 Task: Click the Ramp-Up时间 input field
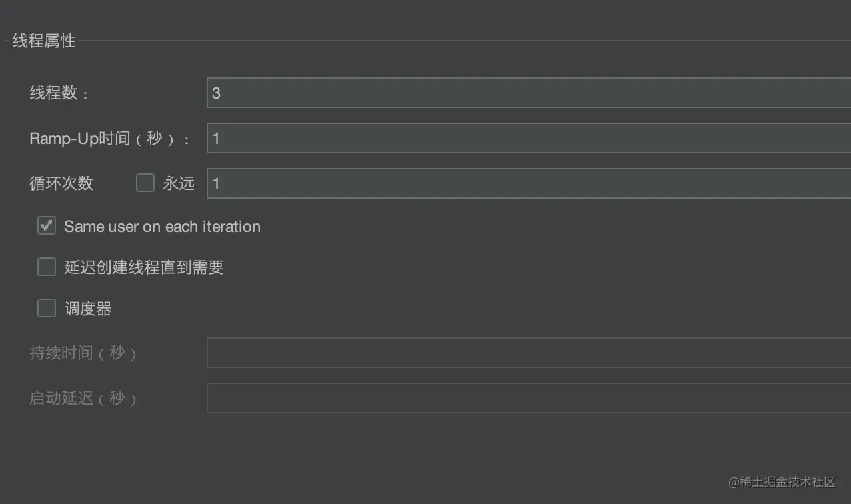click(528, 139)
